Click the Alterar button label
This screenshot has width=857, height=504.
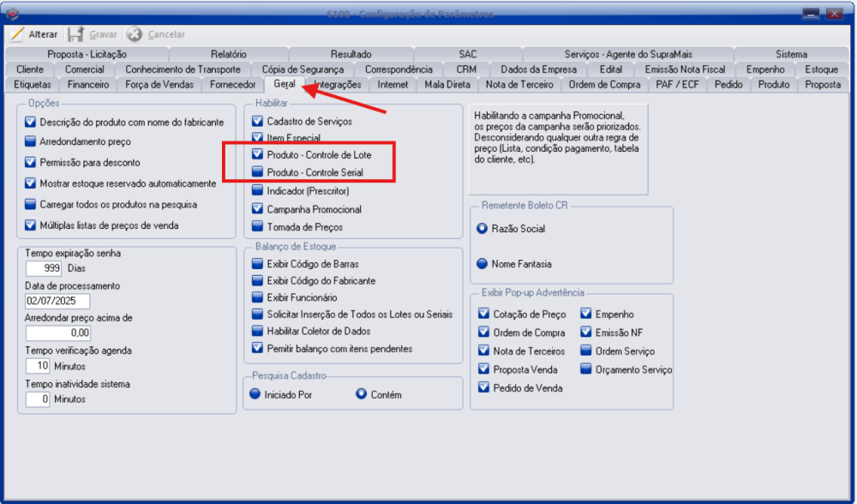point(43,34)
